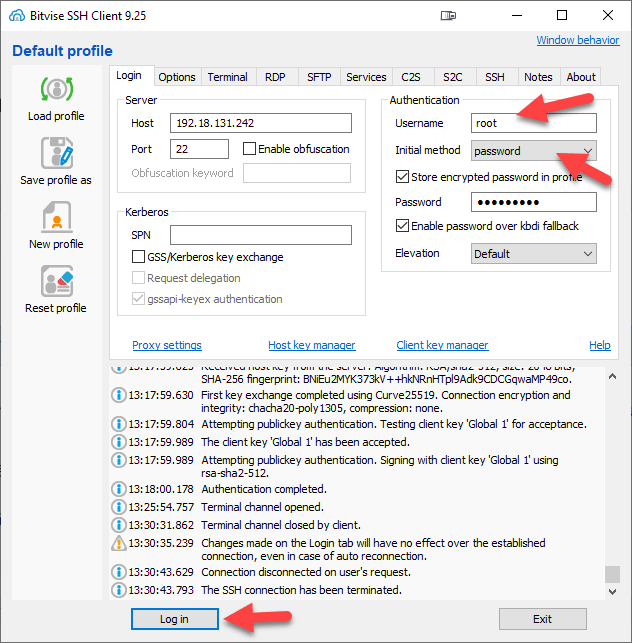
Task: Open the Elevation dropdown
Action: pyautogui.click(x=534, y=254)
